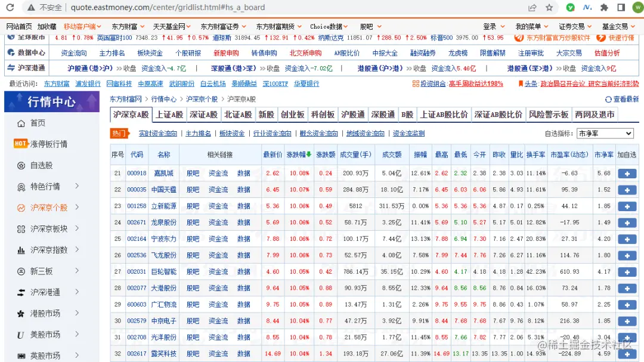Image resolution: width=644 pixels, height=362 pixels.
Task: Click the browser bookmark star icon
Action: 549,8
